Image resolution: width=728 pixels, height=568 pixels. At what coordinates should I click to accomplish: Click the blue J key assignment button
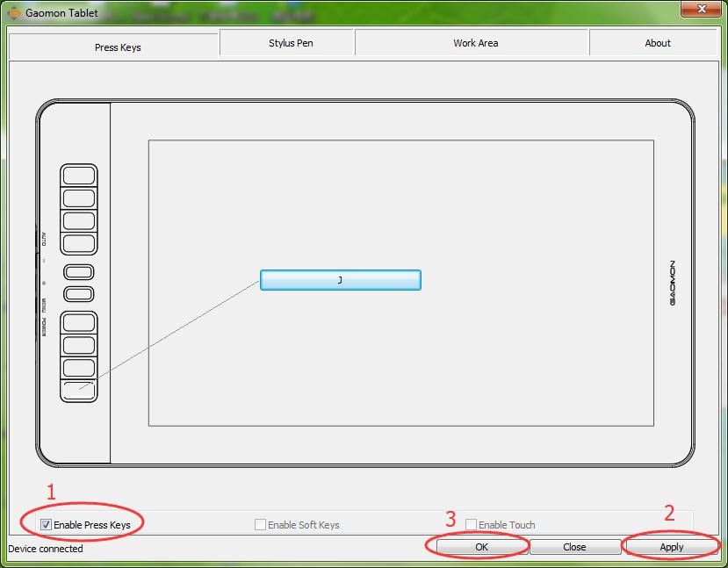341,280
